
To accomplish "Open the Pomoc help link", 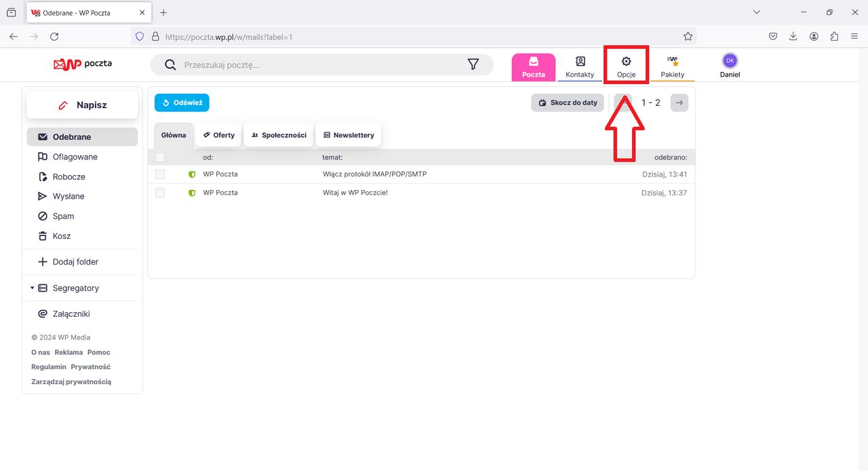I will coord(99,352).
